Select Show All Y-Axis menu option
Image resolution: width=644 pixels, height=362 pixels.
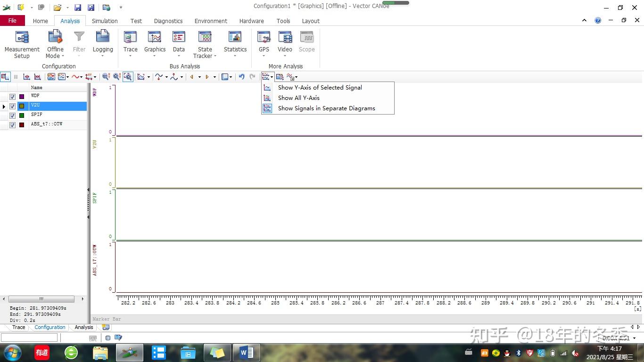point(328,98)
